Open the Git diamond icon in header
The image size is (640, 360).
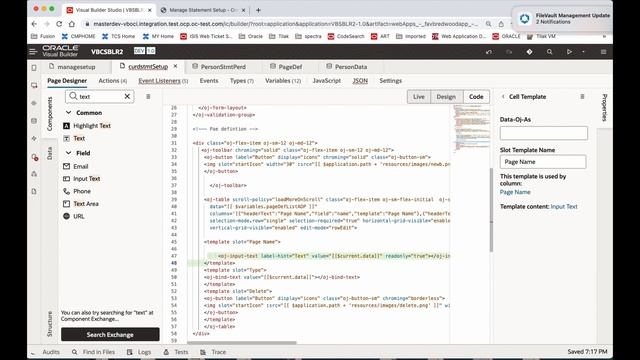(529, 52)
